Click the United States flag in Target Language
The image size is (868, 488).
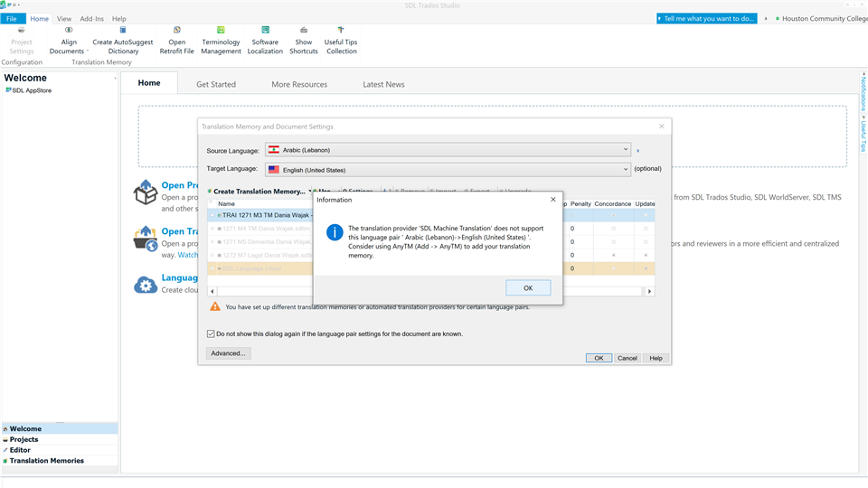click(273, 170)
